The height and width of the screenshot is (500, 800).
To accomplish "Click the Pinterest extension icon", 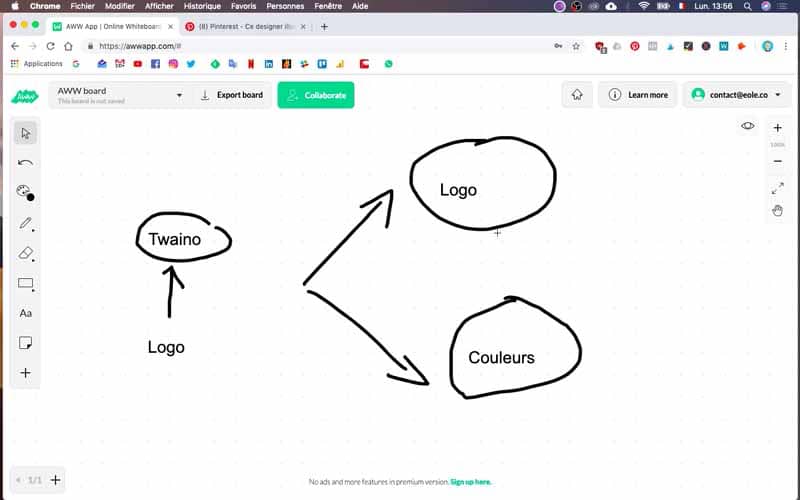I will (x=635, y=46).
